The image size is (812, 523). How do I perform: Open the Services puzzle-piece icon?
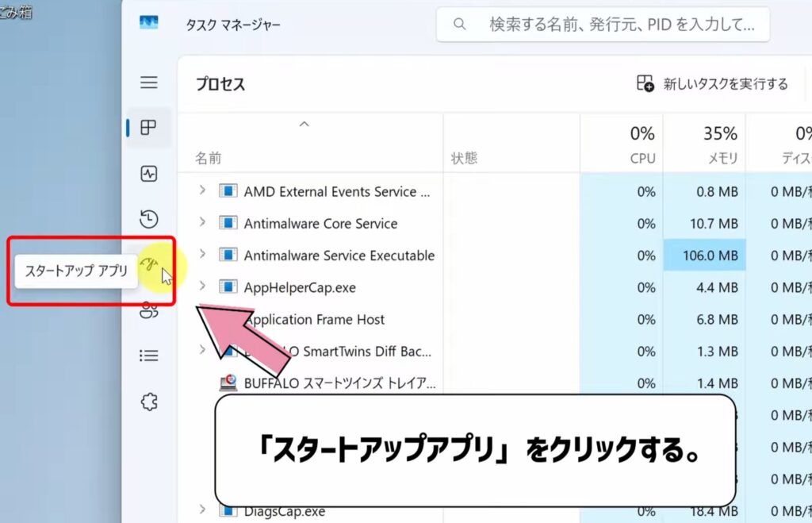(148, 402)
